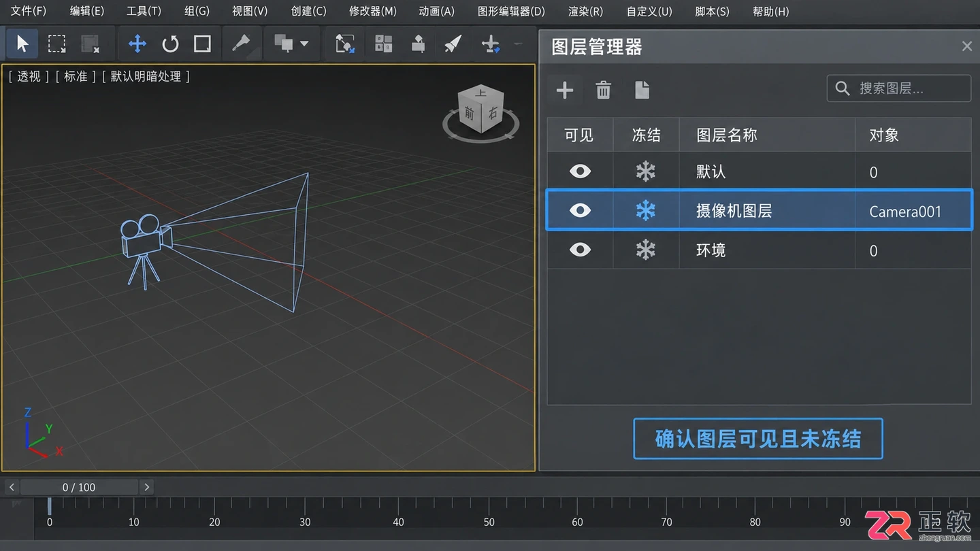Open the 渲染(R) menu
This screenshot has width=980, height=551.
[x=585, y=12]
